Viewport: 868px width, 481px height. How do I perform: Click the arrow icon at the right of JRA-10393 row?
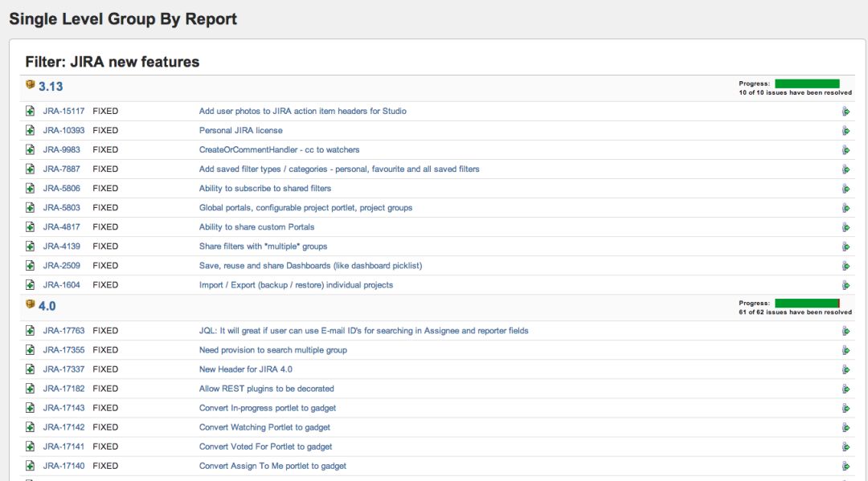[x=845, y=131]
